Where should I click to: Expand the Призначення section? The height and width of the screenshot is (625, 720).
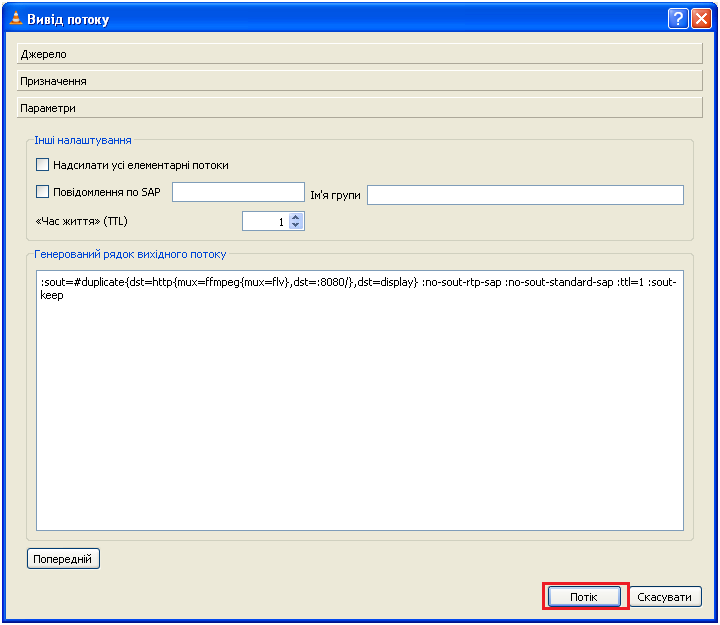coord(360,81)
